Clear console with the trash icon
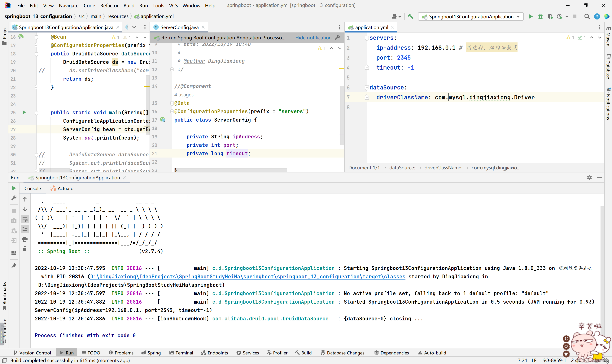 tap(25, 249)
